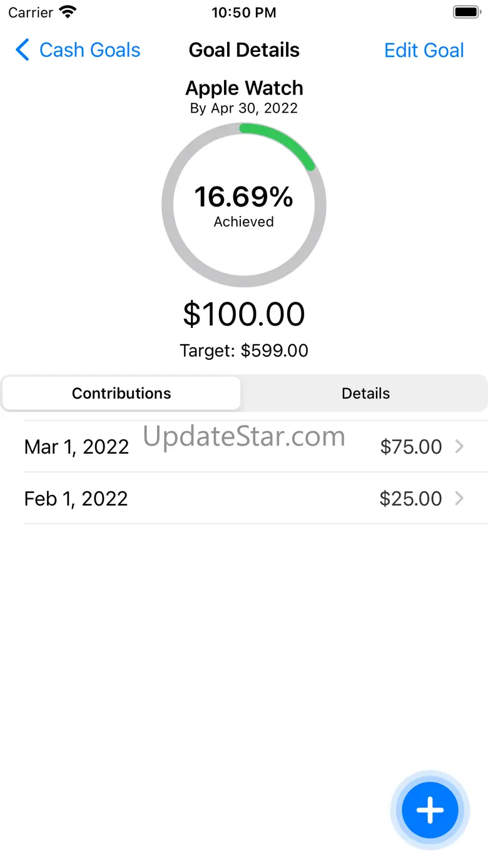Viewport: 488px width, 868px height.
Task: Tap the back chevron arrow icon
Action: pyautogui.click(x=23, y=50)
